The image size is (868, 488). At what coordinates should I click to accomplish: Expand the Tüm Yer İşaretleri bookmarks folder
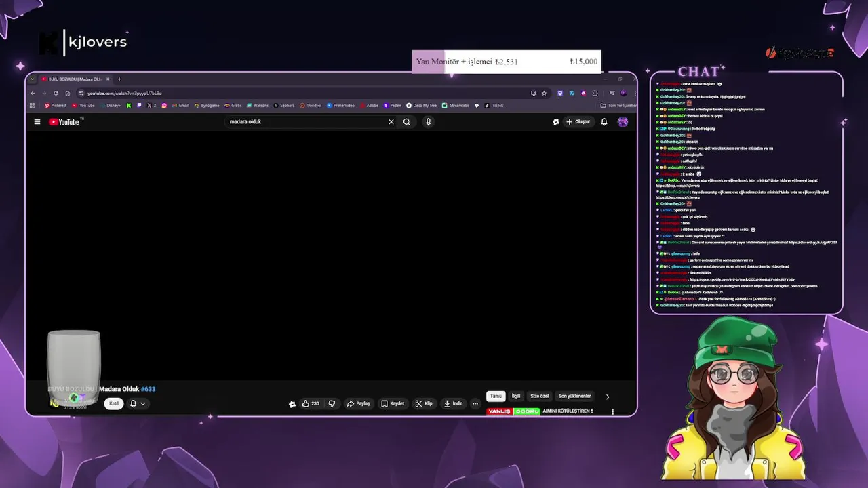[x=618, y=106]
